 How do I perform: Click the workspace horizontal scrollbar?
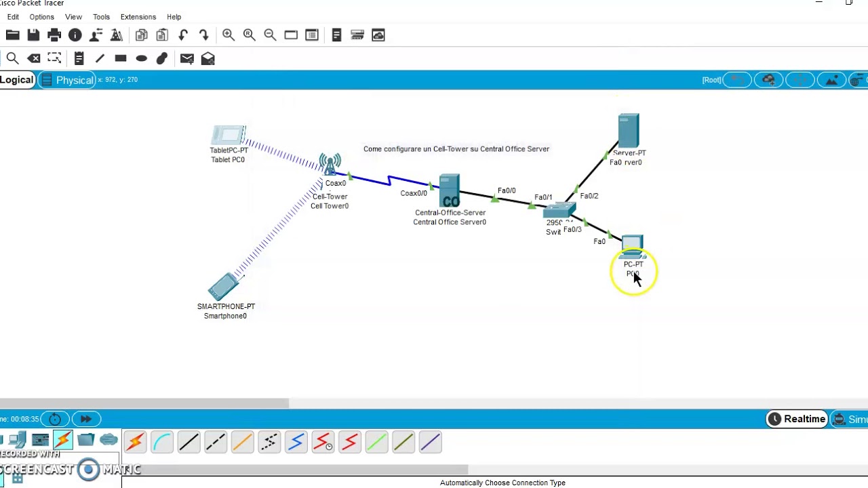coord(144,403)
